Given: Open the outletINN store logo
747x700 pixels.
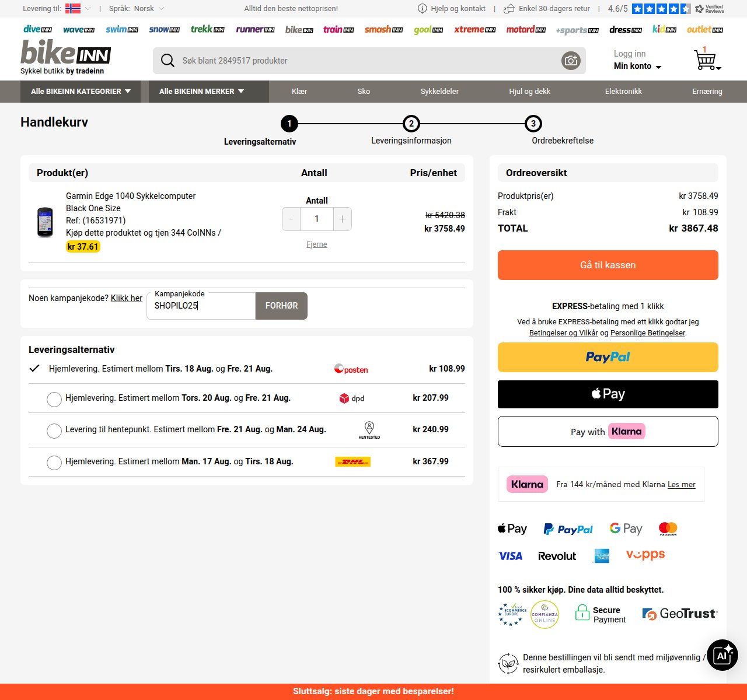Looking at the screenshot, I should pos(705,29).
